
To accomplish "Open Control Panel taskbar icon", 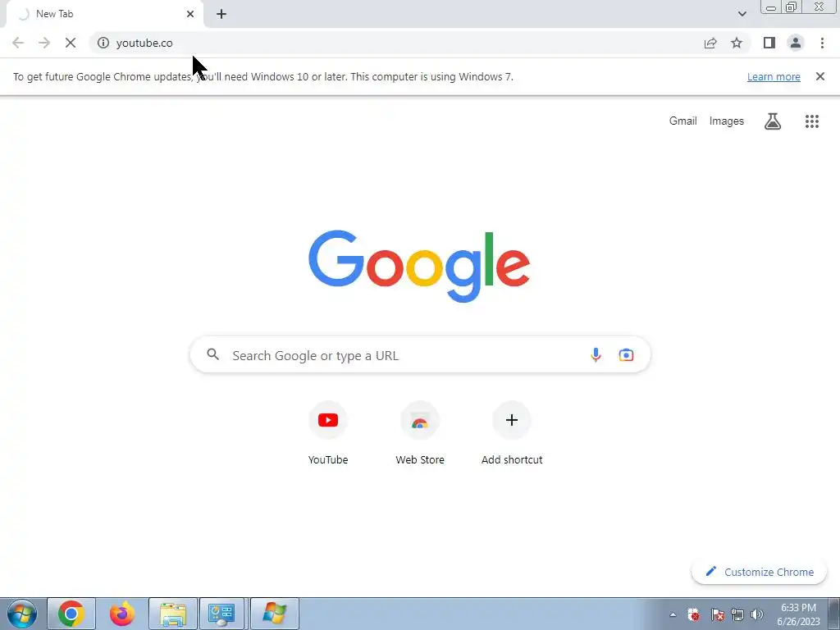I will (x=221, y=614).
